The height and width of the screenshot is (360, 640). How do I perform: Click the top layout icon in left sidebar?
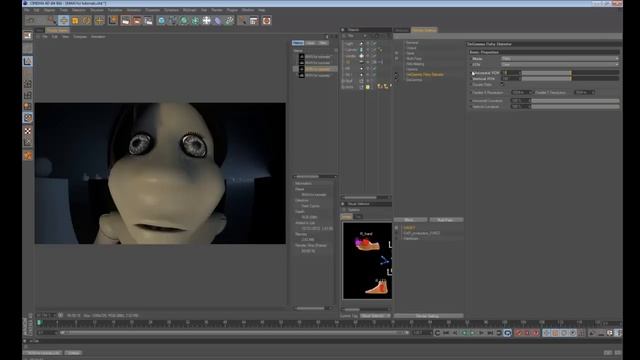point(28,36)
